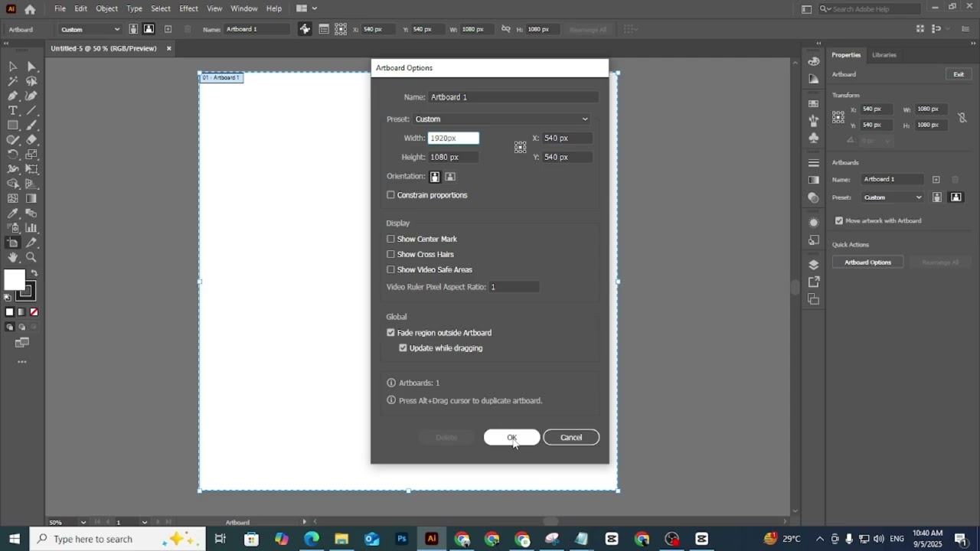The image size is (980, 551).
Task: Select the Gradient tool in toolbar
Action: [31, 198]
